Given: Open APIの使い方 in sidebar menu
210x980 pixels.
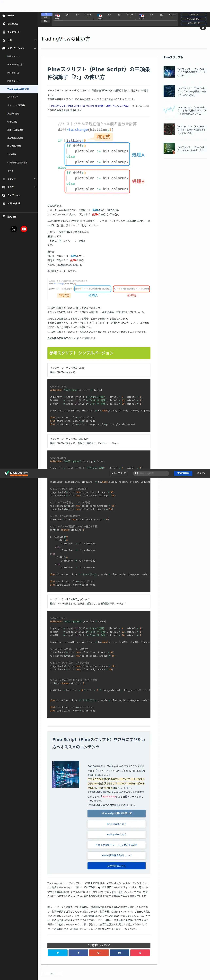Looking at the screenshot, I should click(19, 97).
